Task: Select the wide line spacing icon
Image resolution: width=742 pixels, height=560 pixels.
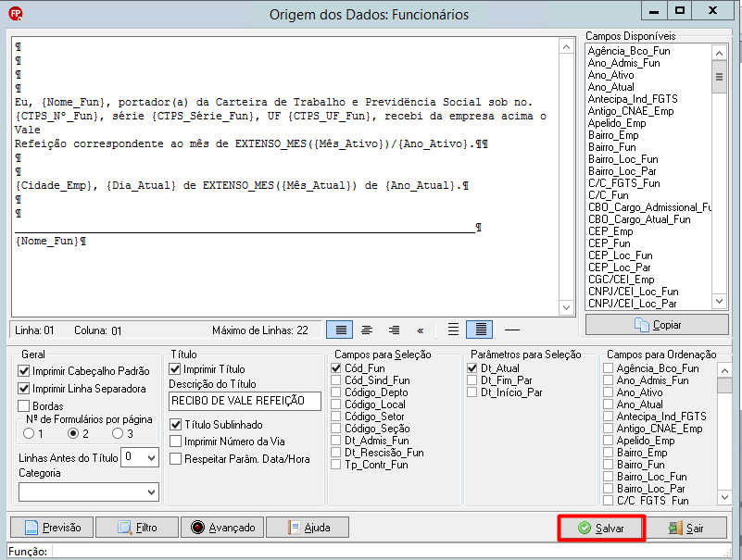Action: click(x=453, y=330)
